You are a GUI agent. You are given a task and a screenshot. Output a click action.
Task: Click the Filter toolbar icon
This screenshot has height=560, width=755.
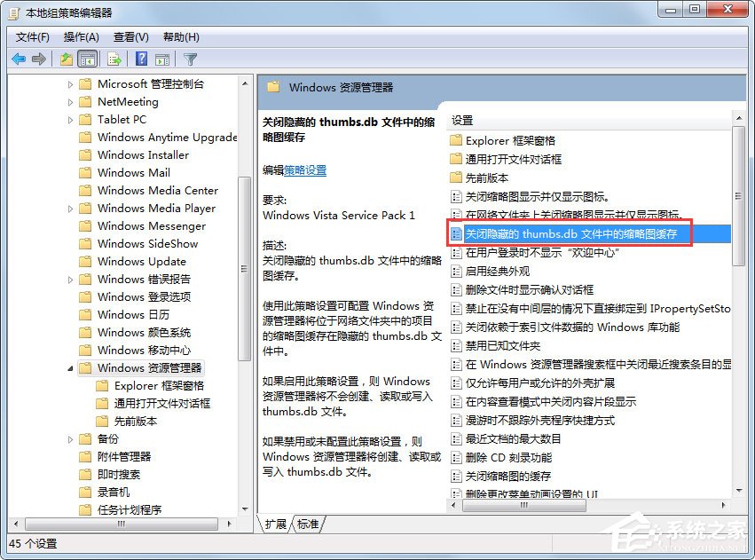coord(191,59)
